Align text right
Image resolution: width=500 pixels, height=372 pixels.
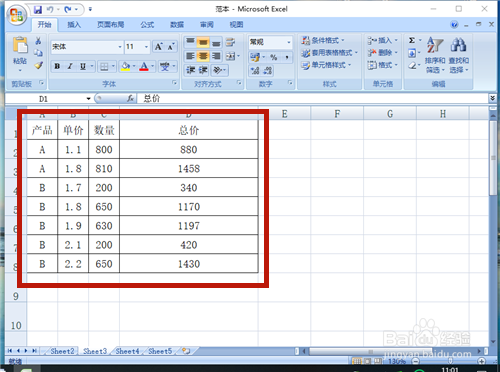tap(216, 56)
